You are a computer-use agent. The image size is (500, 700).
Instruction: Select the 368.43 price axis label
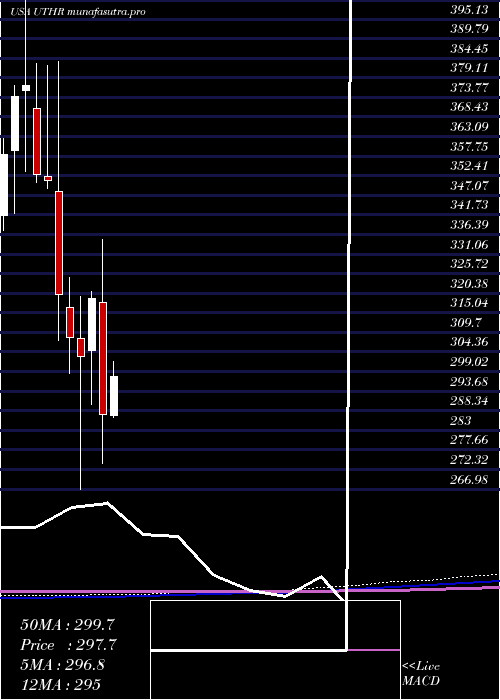tap(468, 107)
